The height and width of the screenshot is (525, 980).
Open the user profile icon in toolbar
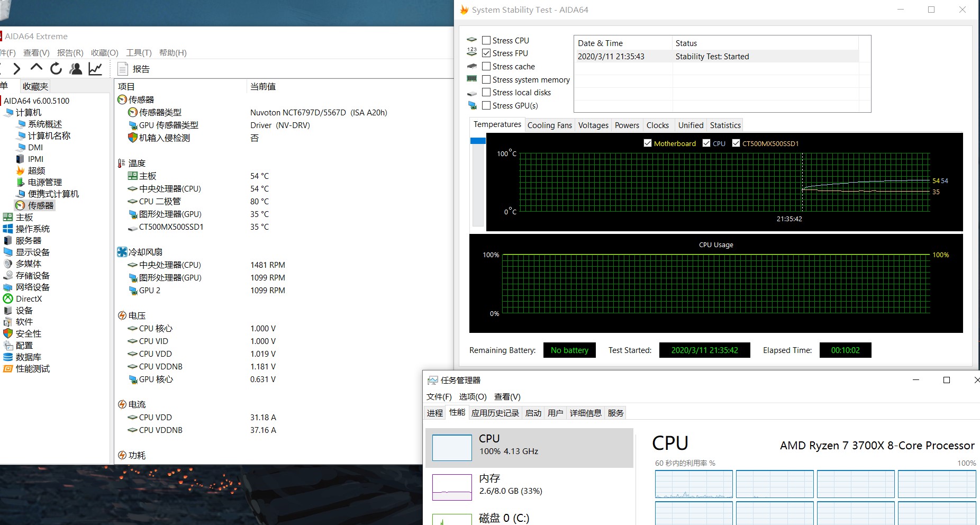76,69
